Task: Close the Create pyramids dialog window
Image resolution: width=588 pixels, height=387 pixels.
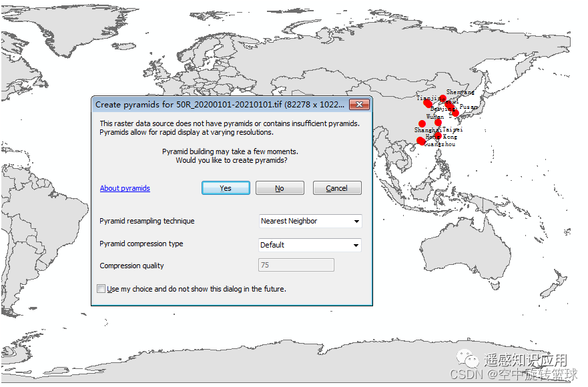Action: coord(359,105)
